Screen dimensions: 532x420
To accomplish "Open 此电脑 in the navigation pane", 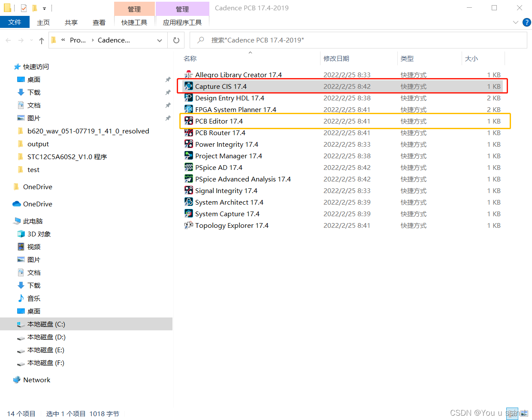I will [x=33, y=221].
